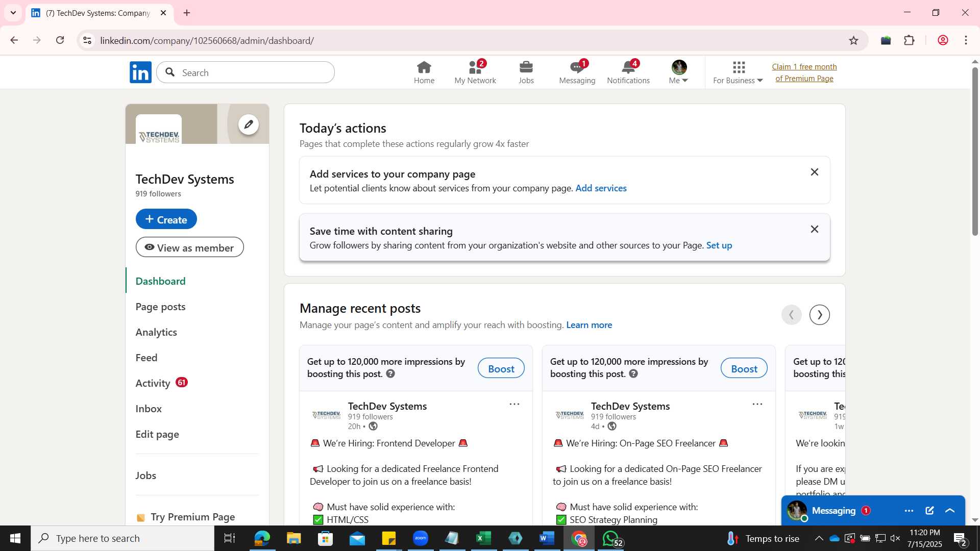Open the Jobs briefcase icon in navbar
Screen dimensions: 980x551
click(526, 72)
